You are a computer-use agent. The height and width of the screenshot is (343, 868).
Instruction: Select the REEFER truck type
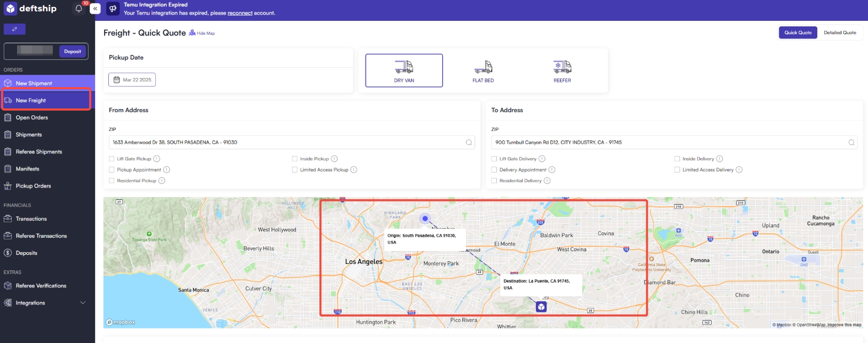click(x=562, y=71)
